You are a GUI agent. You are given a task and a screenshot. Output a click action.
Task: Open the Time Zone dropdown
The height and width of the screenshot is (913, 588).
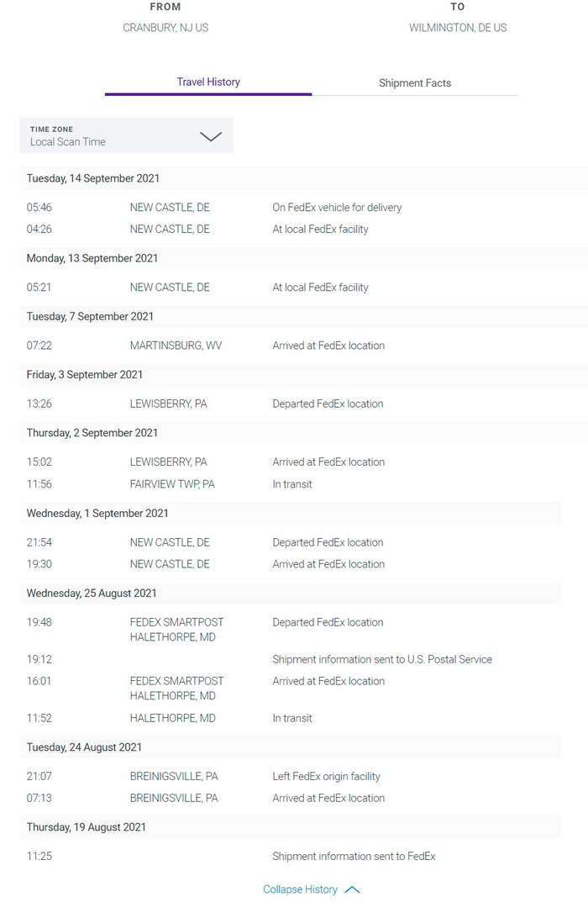pos(126,135)
